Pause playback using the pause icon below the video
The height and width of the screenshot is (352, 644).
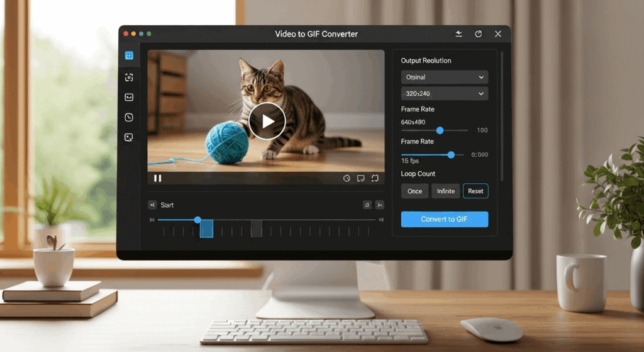[158, 178]
